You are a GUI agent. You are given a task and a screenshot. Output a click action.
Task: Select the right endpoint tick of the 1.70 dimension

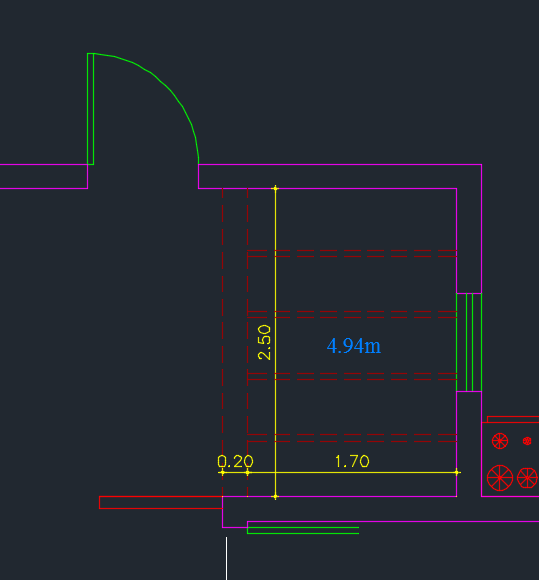457,472
